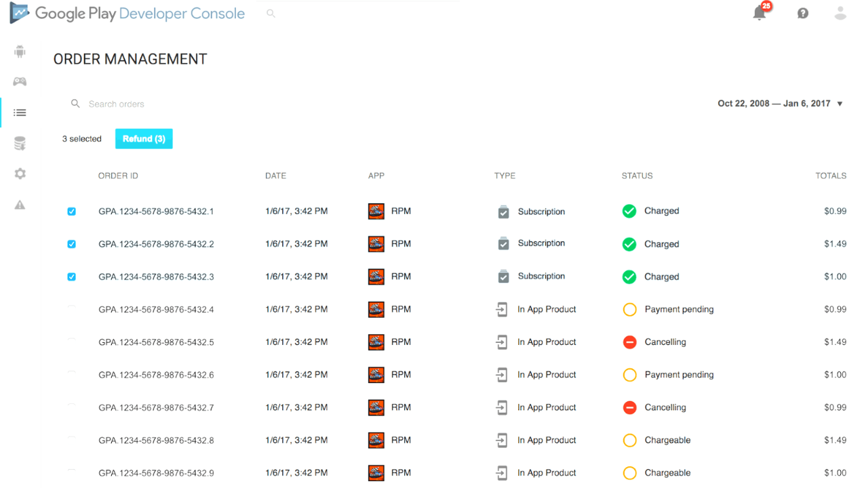The image size is (868, 488).
Task: Click the $0.99 total for order 5432.1
Action: click(835, 211)
